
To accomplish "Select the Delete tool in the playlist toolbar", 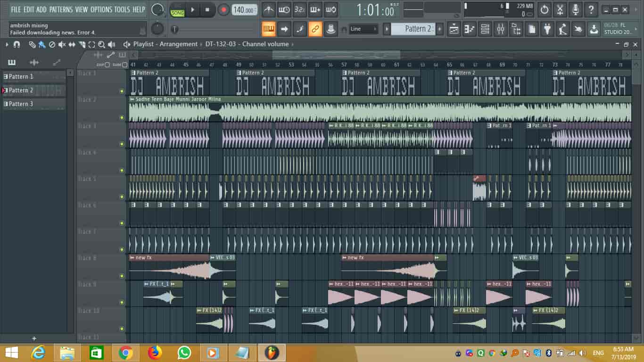I will click(53, 44).
